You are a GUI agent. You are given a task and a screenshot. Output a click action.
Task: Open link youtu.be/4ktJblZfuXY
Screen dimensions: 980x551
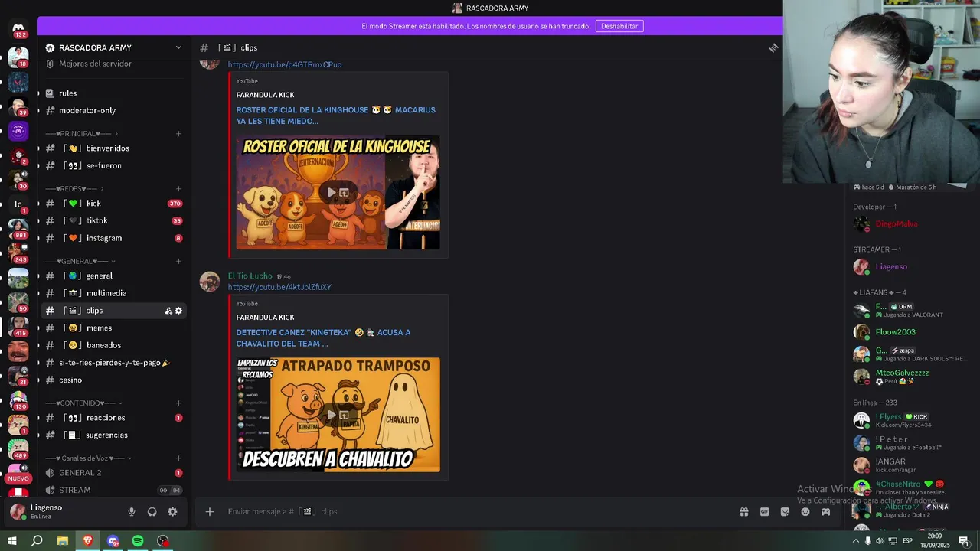[279, 287]
